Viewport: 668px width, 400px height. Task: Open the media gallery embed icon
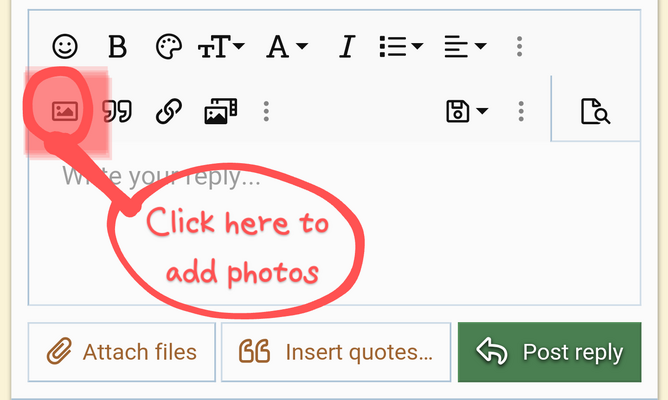click(x=221, y=112)
